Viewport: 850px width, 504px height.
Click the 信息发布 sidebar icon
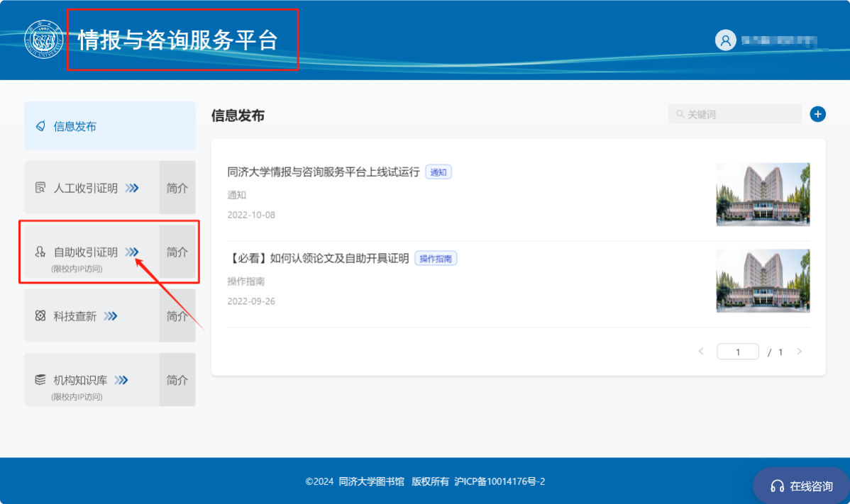40,126
